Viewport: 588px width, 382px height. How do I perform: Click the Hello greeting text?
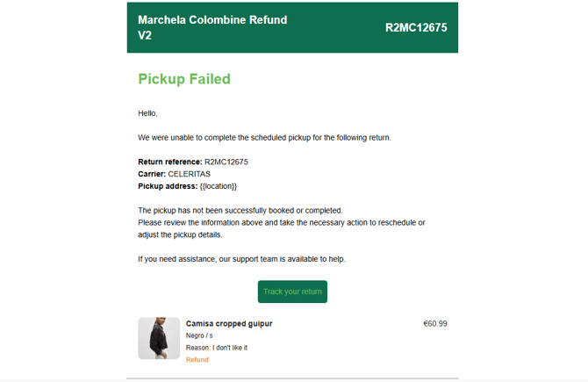[x=147, y=113]
